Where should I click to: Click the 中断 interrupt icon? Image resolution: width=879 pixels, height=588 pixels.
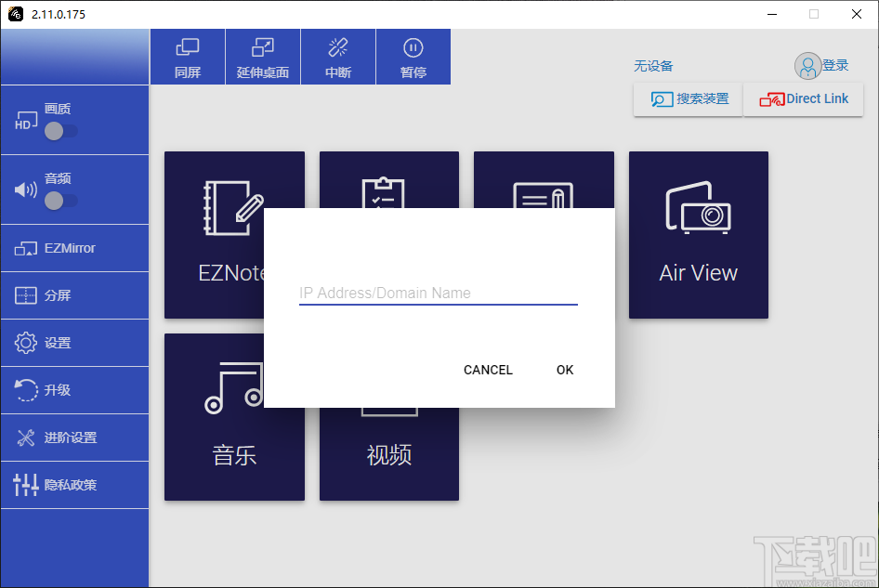click(x=337, y=56)
